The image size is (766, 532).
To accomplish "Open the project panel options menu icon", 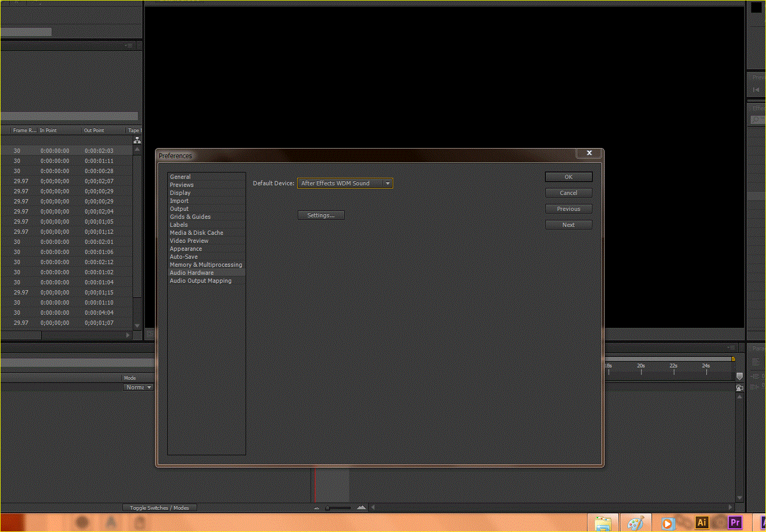I will (128, 46).
